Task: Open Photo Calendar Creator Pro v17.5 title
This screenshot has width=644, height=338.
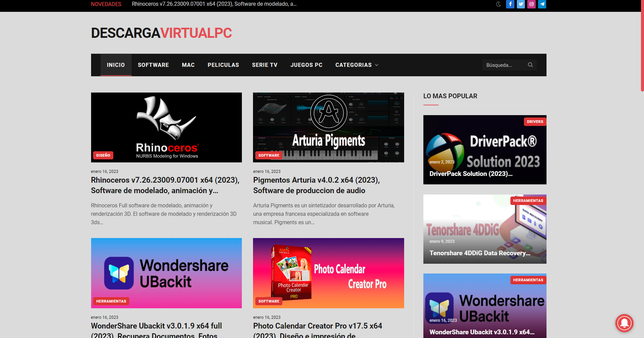Action: 318,330
